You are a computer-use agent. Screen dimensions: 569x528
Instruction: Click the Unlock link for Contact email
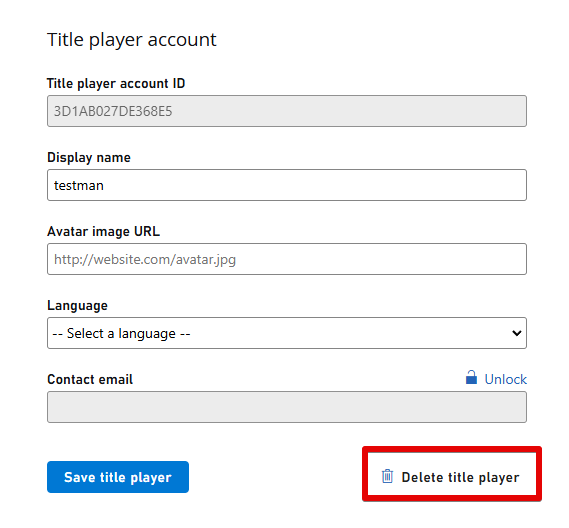[x=505, y=379]
